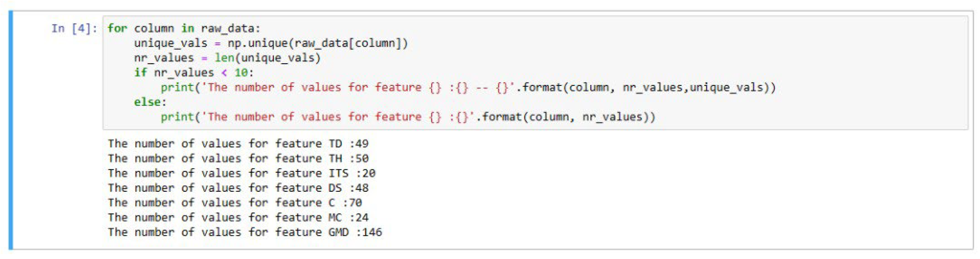Click the 'if' keyword in the code
Image resolution: width=980 pixels, height=259 pixels.
click(140, 73)
